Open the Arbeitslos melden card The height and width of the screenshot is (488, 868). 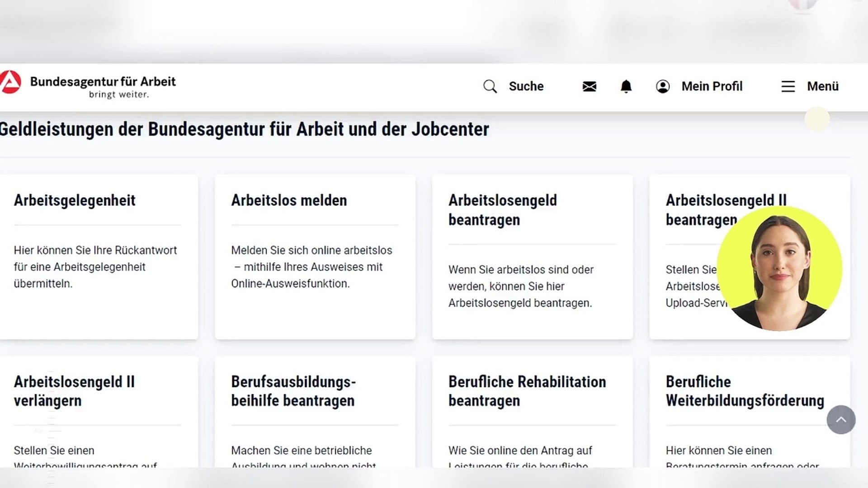click(x=315, y=257)
